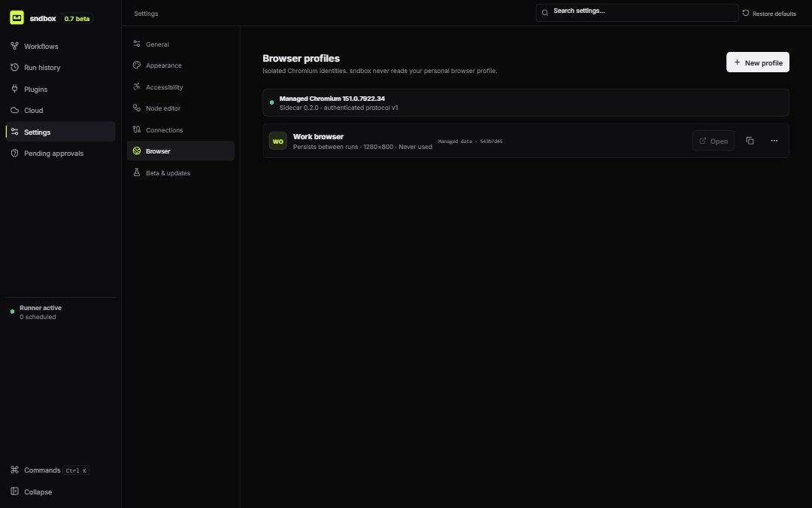This screenshot has width=812, height=508.
Task: Click the Plugins plug icon
Action: 14,89
